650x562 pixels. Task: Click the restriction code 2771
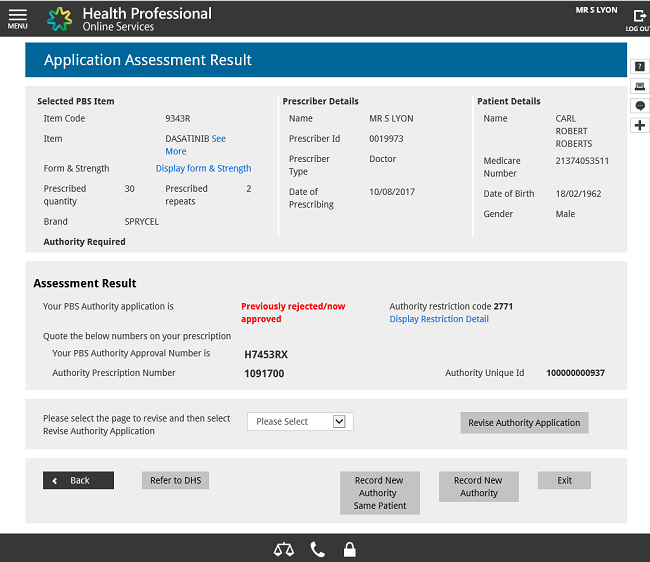(x=503, y=306)
